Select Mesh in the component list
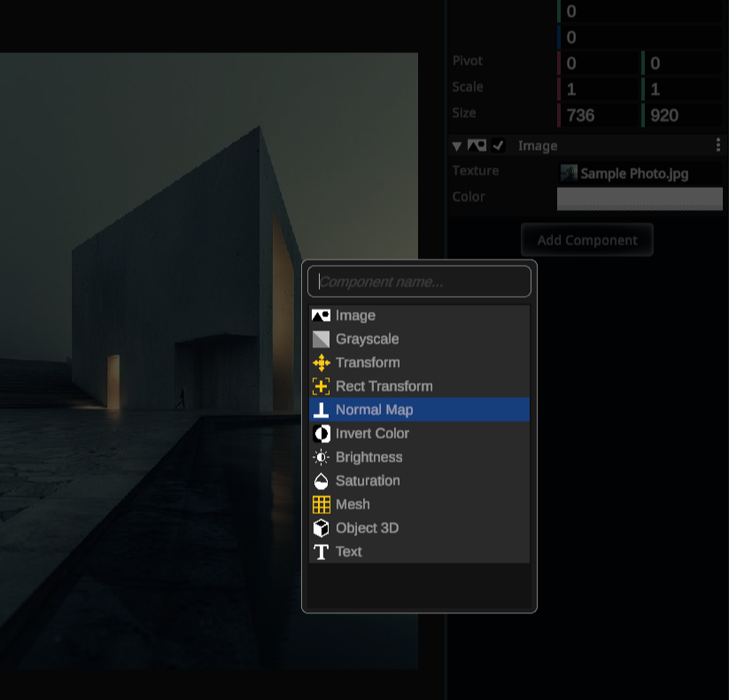This screenshot has width=729, height=700. click(419, 505)
